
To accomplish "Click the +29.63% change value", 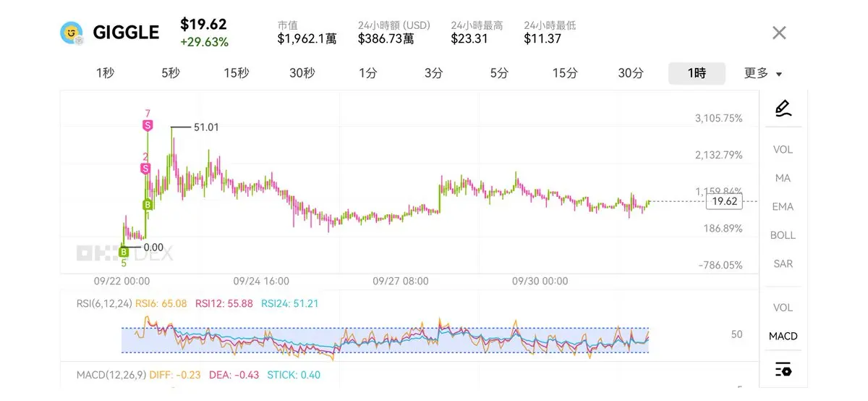I will click(205, 42).
